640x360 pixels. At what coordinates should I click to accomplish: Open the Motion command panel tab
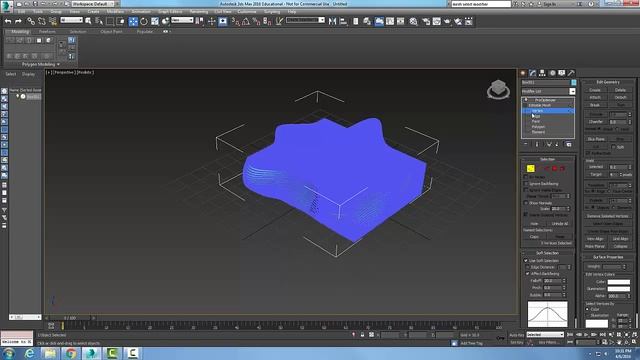coord(552,73)
